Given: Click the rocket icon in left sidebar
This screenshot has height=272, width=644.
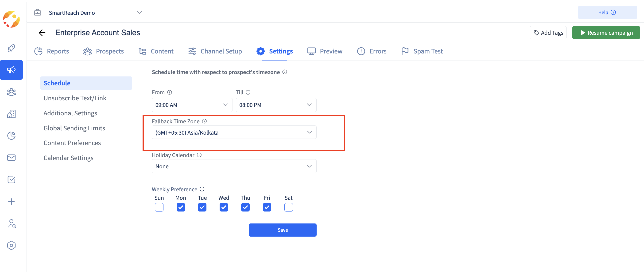Looking at the screenshot, I should tap(11, 48).
